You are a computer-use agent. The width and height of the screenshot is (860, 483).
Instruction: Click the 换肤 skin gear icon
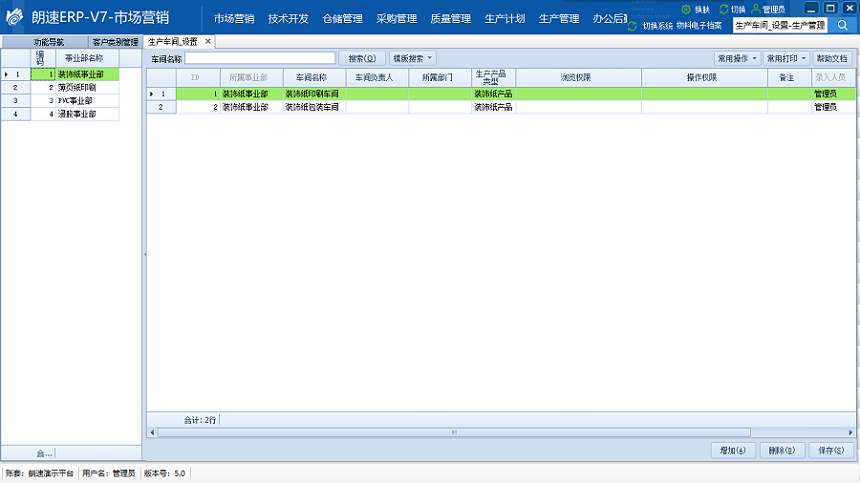[687, 9]
